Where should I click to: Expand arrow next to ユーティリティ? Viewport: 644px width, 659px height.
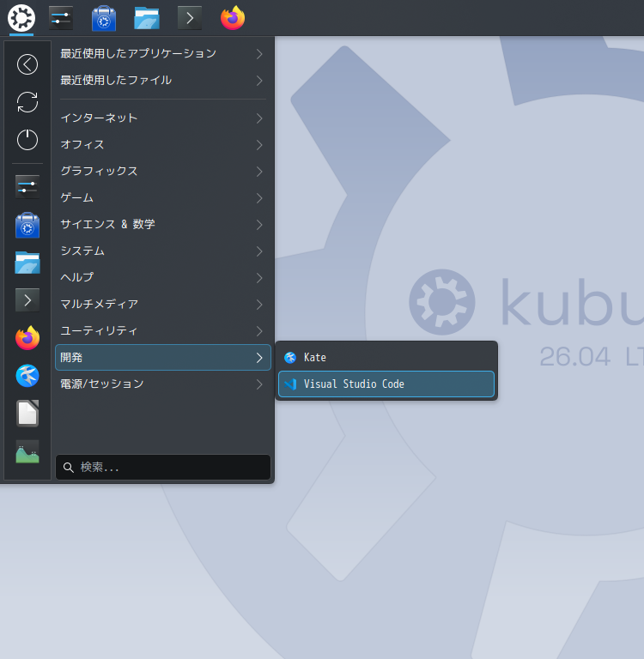click(259, 331)
